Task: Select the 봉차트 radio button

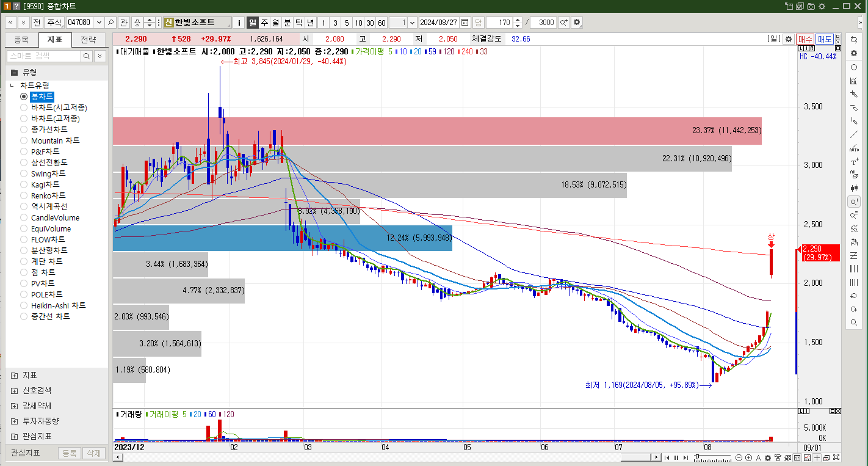Action: (24, 96)
